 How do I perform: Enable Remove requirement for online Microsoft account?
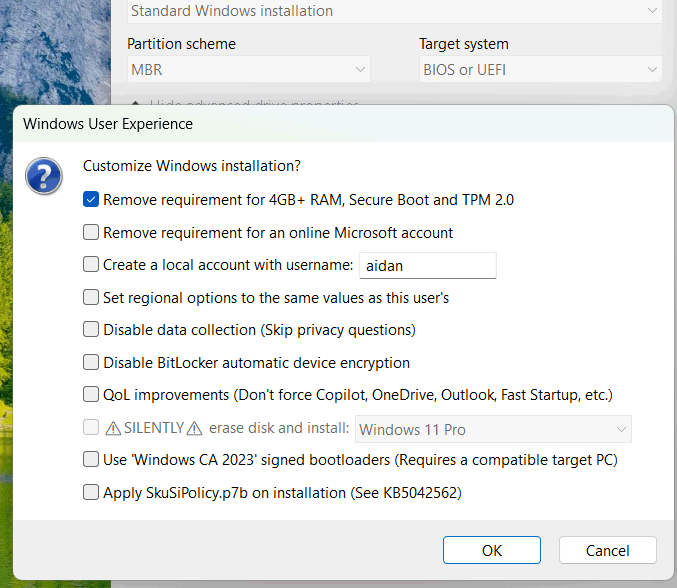click(91, 232)
